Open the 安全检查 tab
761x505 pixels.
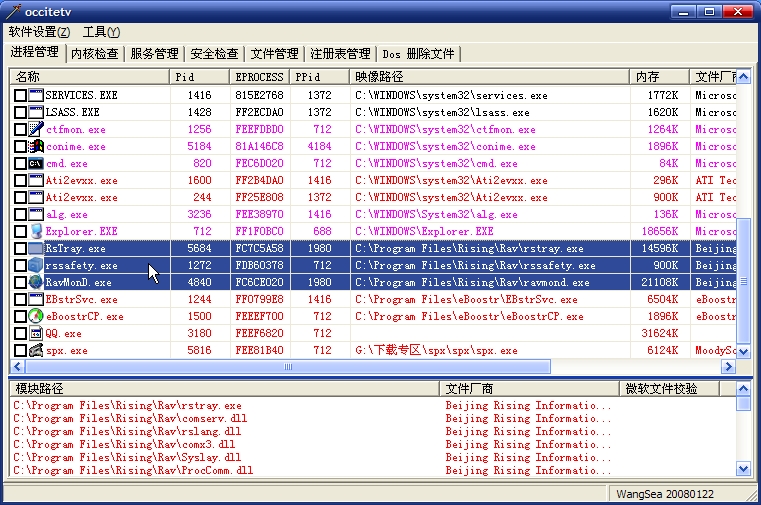pyautogui.click(x=214, y=53)
